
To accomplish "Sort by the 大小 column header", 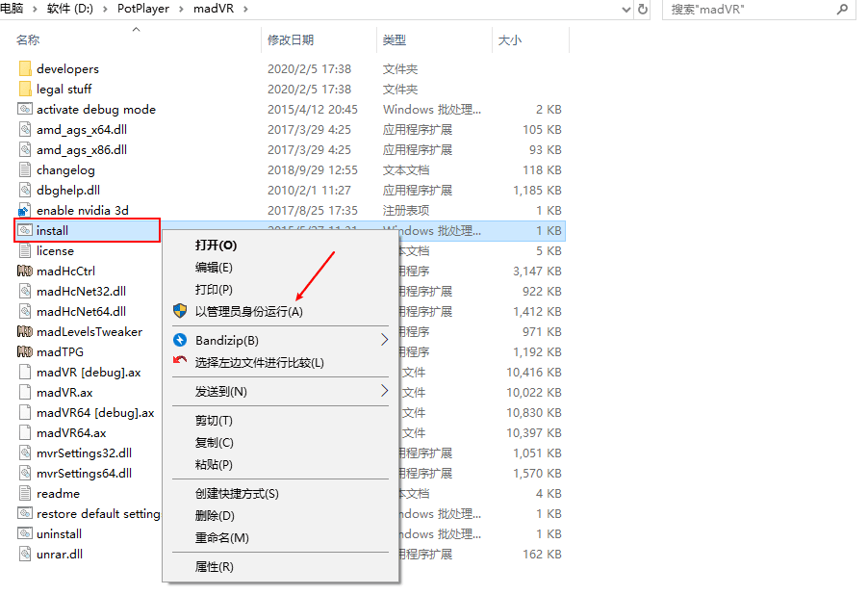I will (x=510, y=39).
